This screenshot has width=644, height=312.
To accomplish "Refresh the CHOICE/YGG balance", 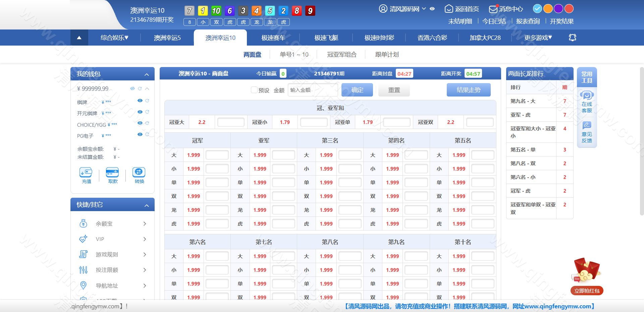I will tap(147, 123).
